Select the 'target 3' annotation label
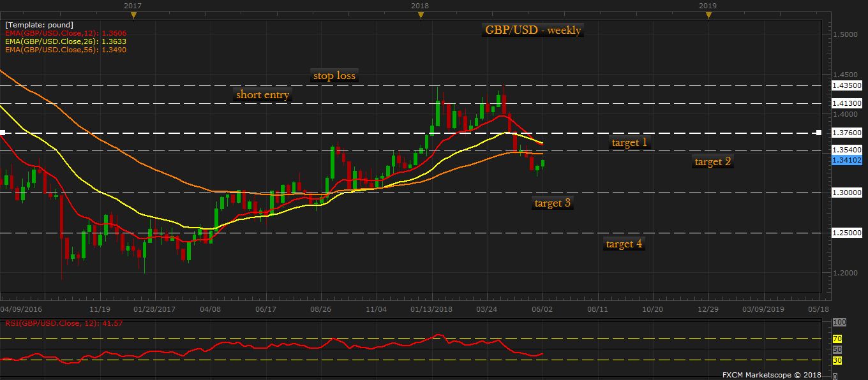Viewport: 868px width, 380px height. click(553, 203)
